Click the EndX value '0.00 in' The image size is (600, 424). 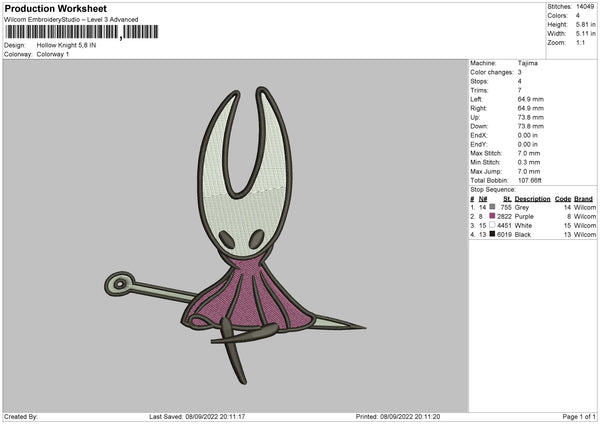click(x=528, y=135)
